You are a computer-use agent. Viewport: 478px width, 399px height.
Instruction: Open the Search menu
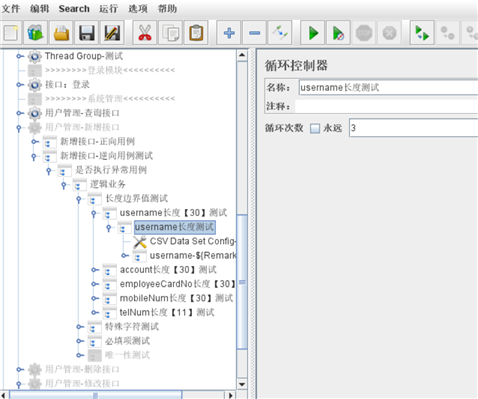pos(74,9)
